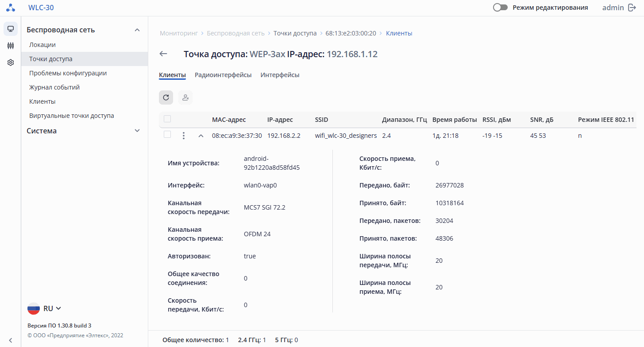Open the monitoring section icon in sidebar

click(11, 29)
